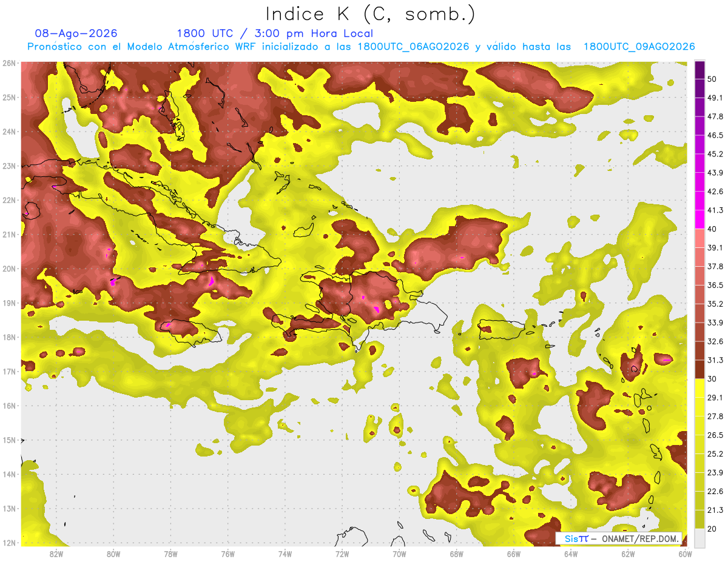
Task: Click the "72W" longitude label
Action: click(342, 554)
